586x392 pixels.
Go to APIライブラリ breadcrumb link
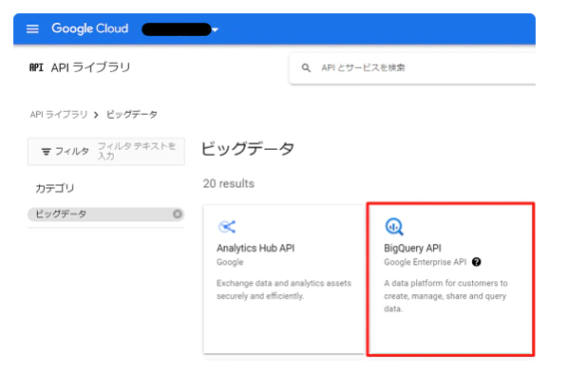tap(59, 114)
